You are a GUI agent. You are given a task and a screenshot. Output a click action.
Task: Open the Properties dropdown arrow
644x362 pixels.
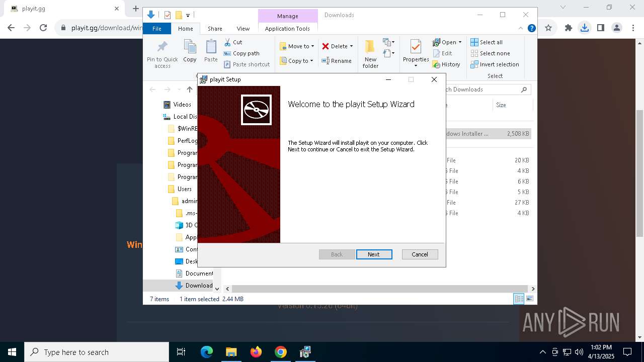[416, 66]
